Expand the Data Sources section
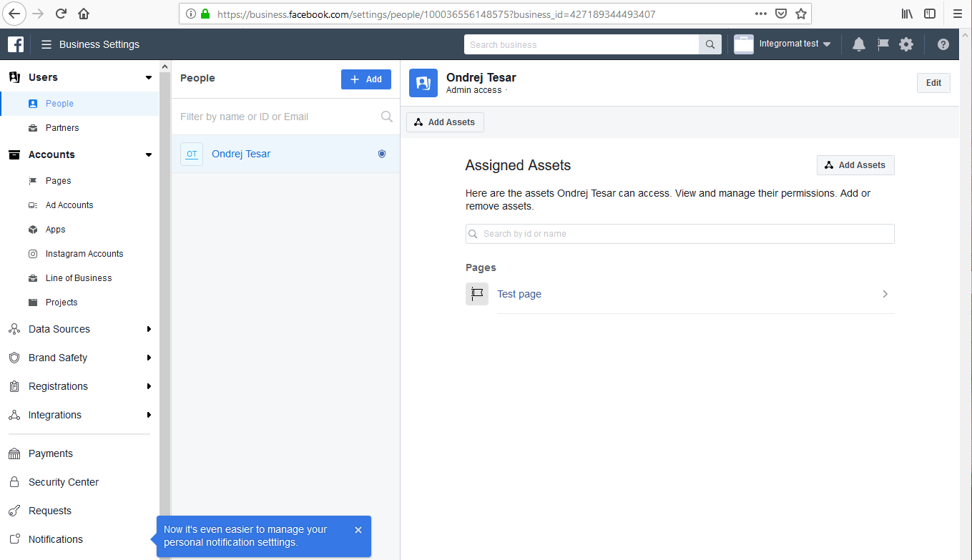972x560 pixels. 149,329
